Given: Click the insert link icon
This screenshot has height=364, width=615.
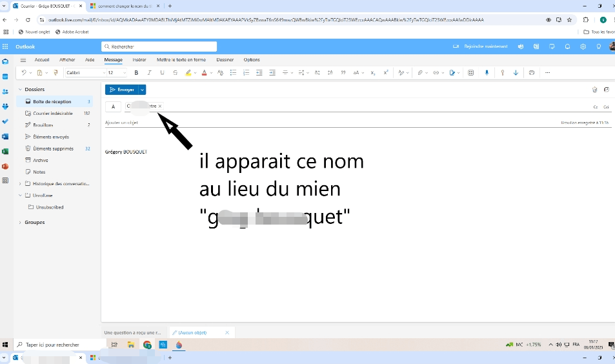Looking at the screenshot, I should pos(436,72).
